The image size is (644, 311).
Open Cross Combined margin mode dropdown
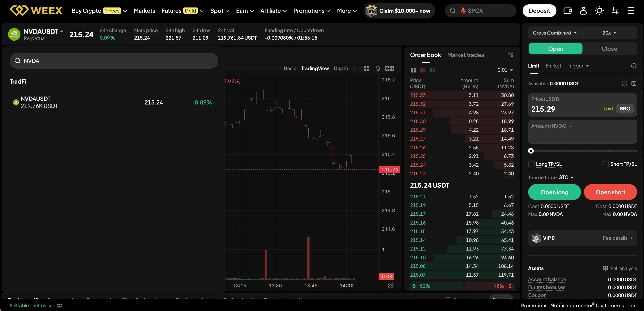(x=554, y=33)
